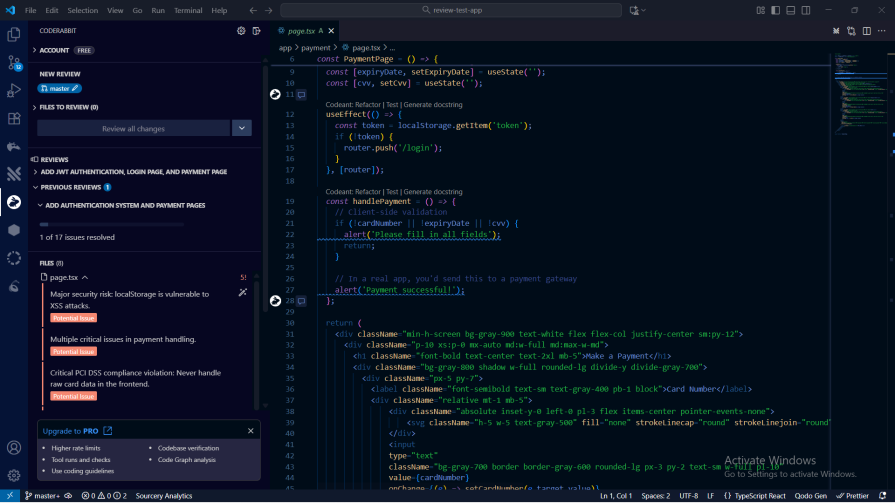
Task: Select the page.tsx editor tab
Action: (300, 31)
